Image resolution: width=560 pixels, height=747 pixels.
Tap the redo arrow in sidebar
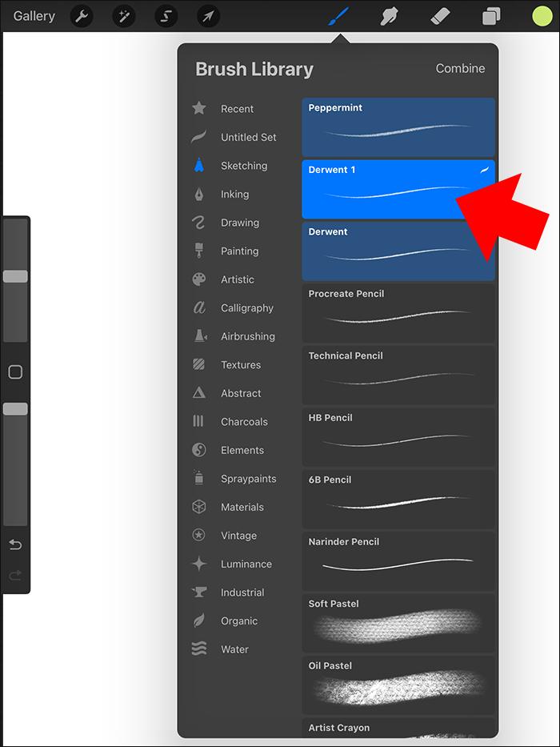click(x=15, y=576)
